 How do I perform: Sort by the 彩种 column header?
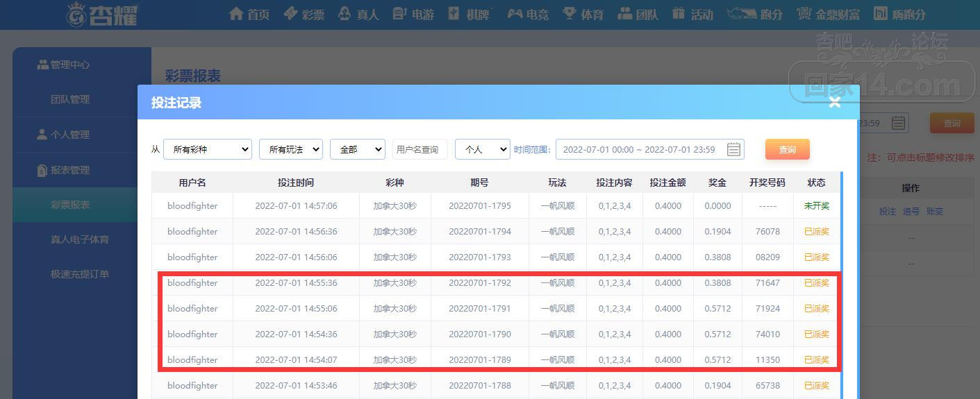coord(395,182)
